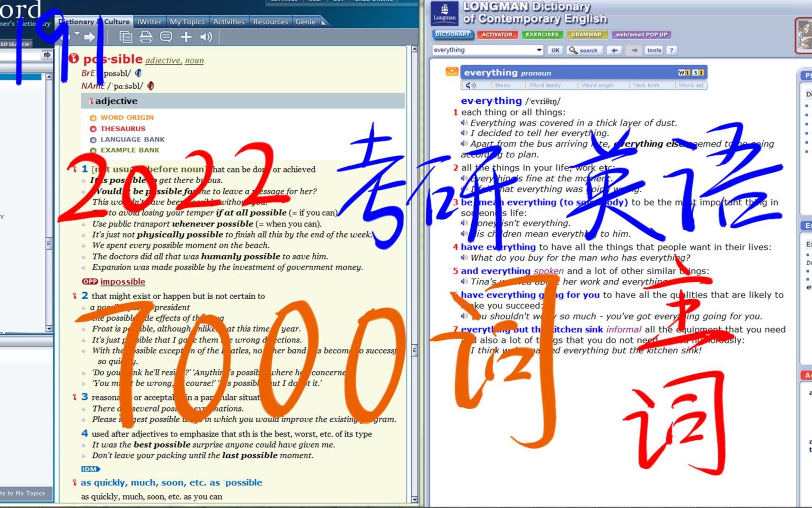Switch to Dictionary & Culture tab
This screenshot has width=812, height=508.
click(x=94, y=22)
